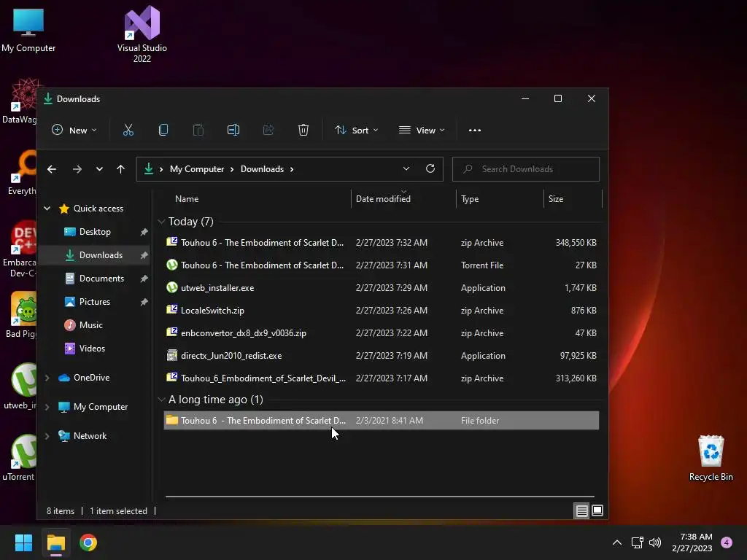Image resolution: width=747 pixels, height=560 pixels.
Task: Collapse the Today (7) group
Action: tap(161, 222)
